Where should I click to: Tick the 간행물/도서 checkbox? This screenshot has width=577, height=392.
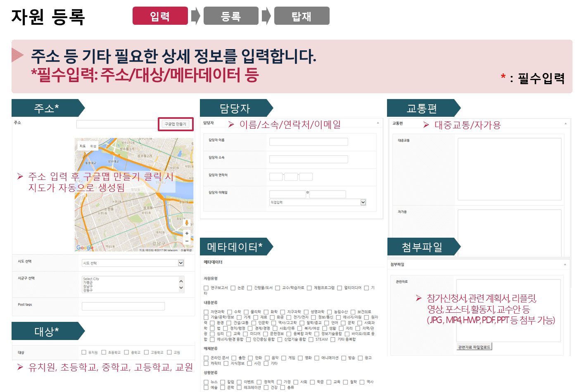(249, 288)
